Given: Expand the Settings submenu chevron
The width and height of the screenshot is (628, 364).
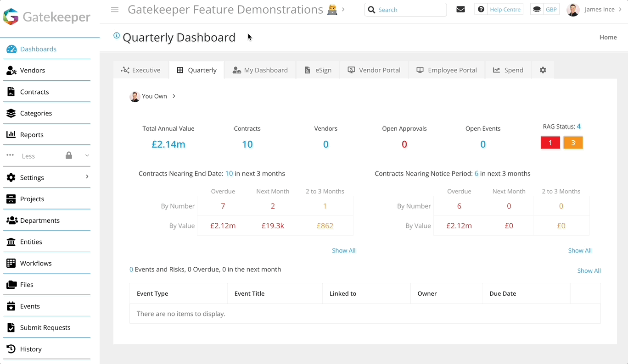Looking at the screenshot, I should pos(87,177).
